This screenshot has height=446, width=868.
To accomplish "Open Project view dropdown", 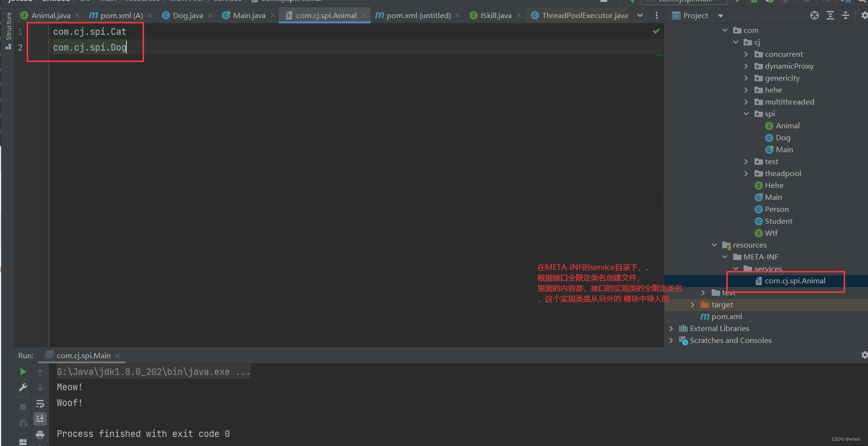I will [721, 16].
